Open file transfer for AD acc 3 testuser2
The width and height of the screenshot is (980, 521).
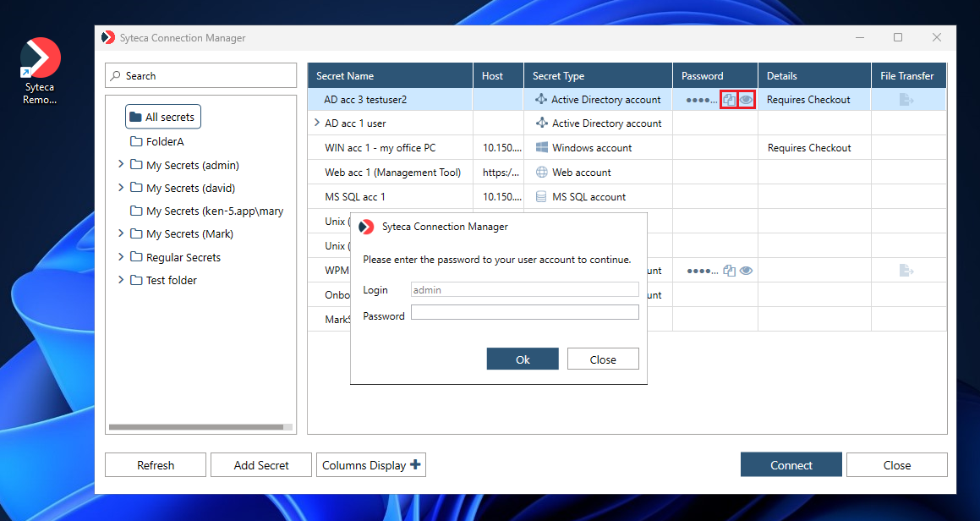pos(906,100)
